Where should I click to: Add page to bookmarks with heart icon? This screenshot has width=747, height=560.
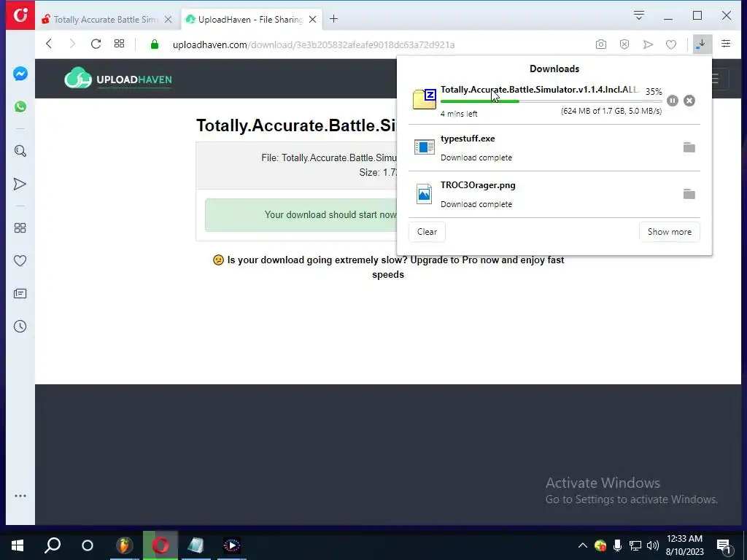(x=671, y=44)
